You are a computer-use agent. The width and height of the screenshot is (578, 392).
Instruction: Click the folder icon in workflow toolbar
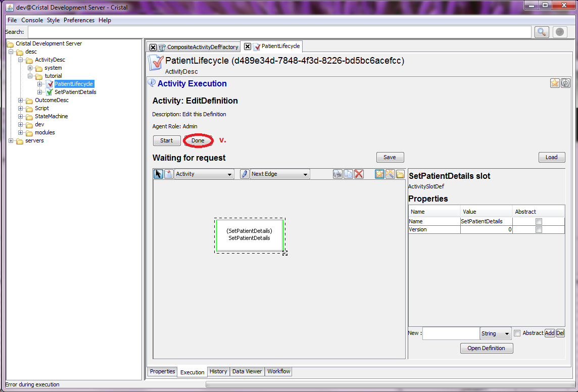[x=400, y=174]
